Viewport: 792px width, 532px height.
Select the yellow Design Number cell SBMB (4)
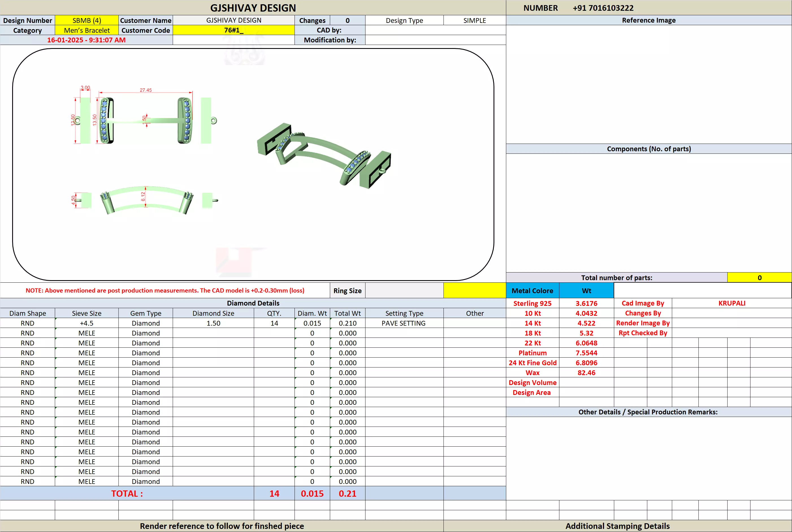click(86, 20)
